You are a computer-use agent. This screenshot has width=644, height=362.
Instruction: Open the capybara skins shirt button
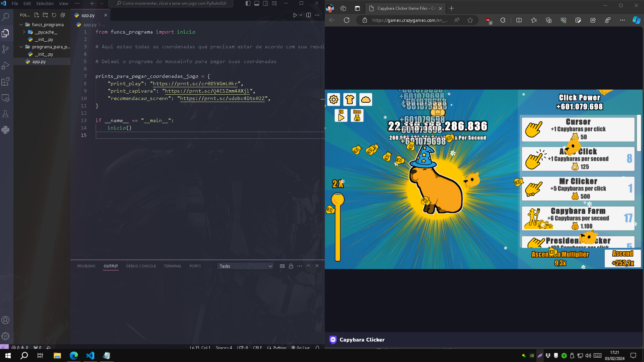pyautogui.click(x=350, y=100)
